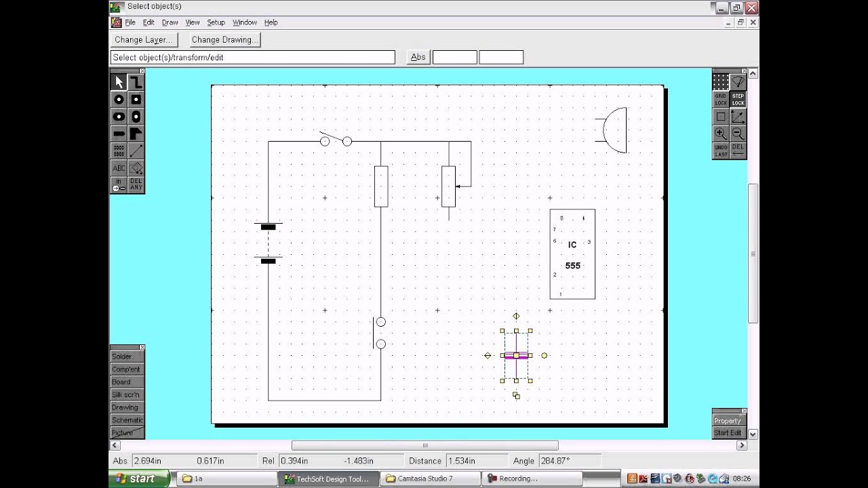
Task: Activate the ABC text tool
Action: point(119,167)
